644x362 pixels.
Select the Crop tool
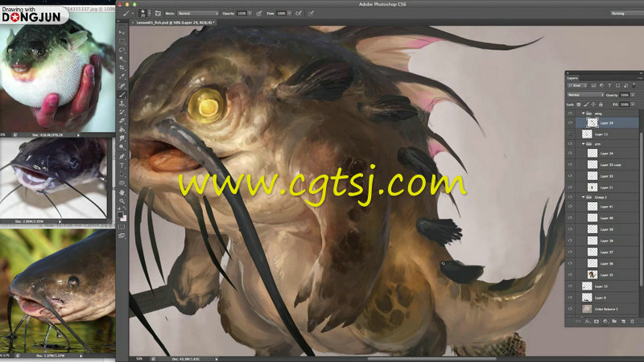(122, 68)
